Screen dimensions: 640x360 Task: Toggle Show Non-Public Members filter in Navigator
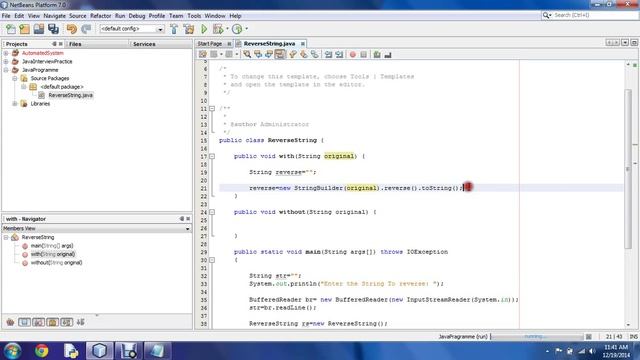pyautogui.click(x=53, y=322)
